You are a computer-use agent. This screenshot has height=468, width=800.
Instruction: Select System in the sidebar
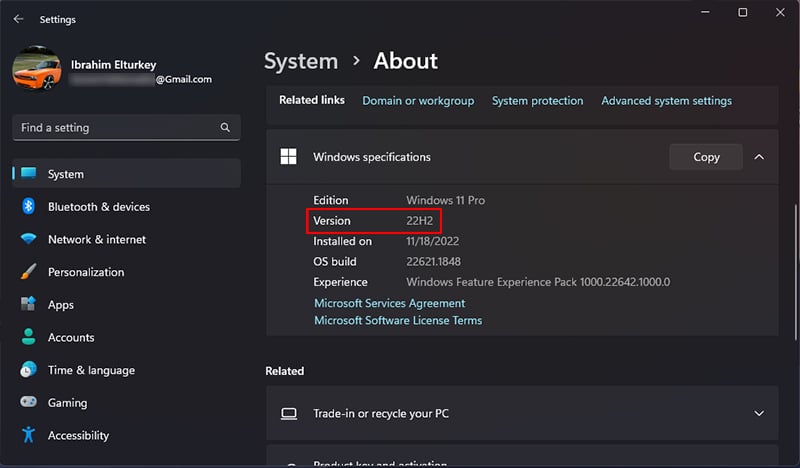[x=66, y=174]
